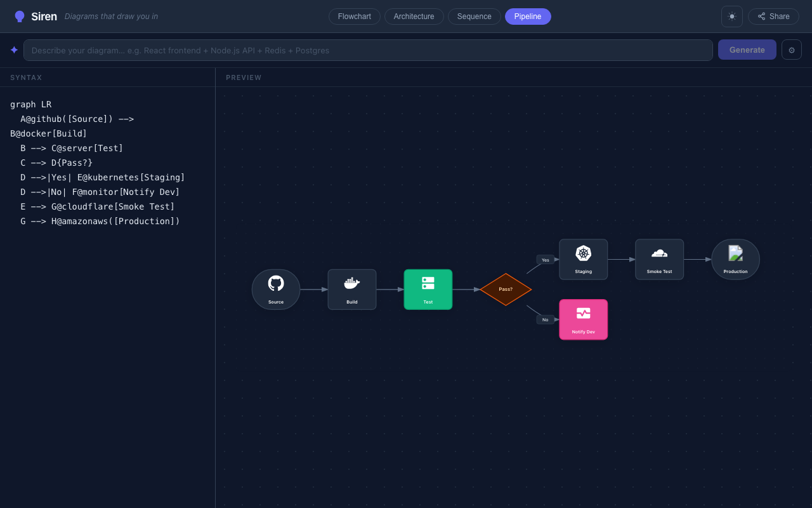Click the server icon in Test node
The width and height of the screenshot is (812, 508).
(x=428, y=283)
